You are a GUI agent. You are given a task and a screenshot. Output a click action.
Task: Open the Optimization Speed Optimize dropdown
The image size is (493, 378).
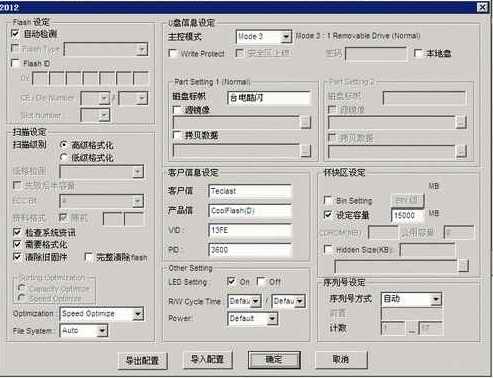[x=138, y=314]
